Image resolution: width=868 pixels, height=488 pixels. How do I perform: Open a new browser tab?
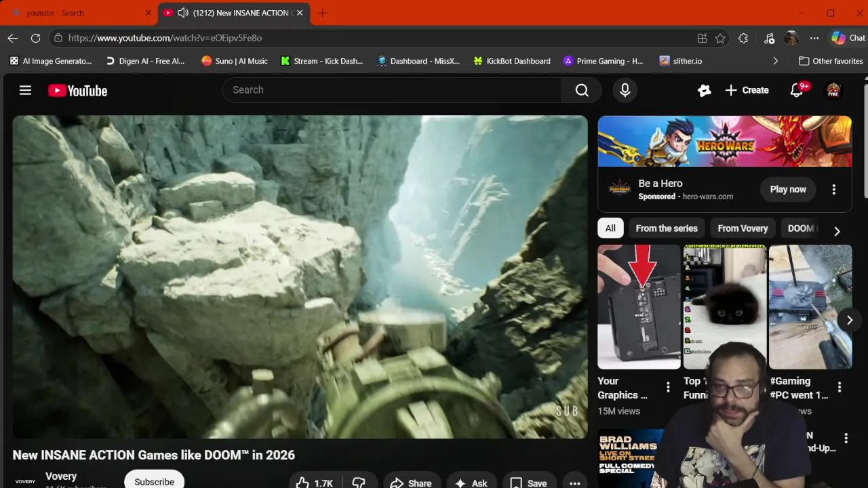323,13
